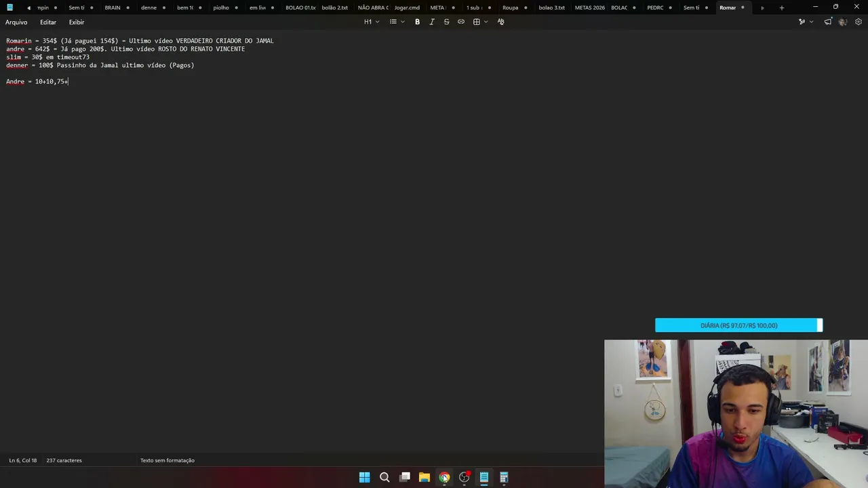
Task: Click the 237 caracteres counter
Action: (64, 460)
